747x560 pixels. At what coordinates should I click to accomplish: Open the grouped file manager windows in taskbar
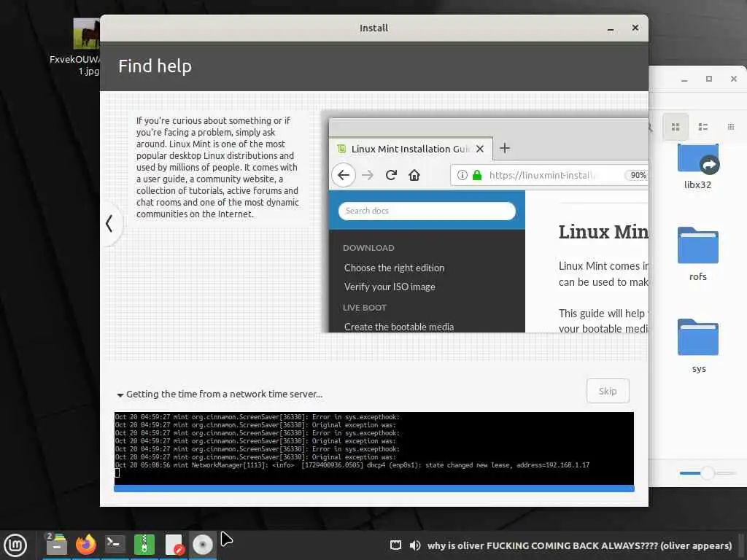pyautogui.click(x=56, y=545)
